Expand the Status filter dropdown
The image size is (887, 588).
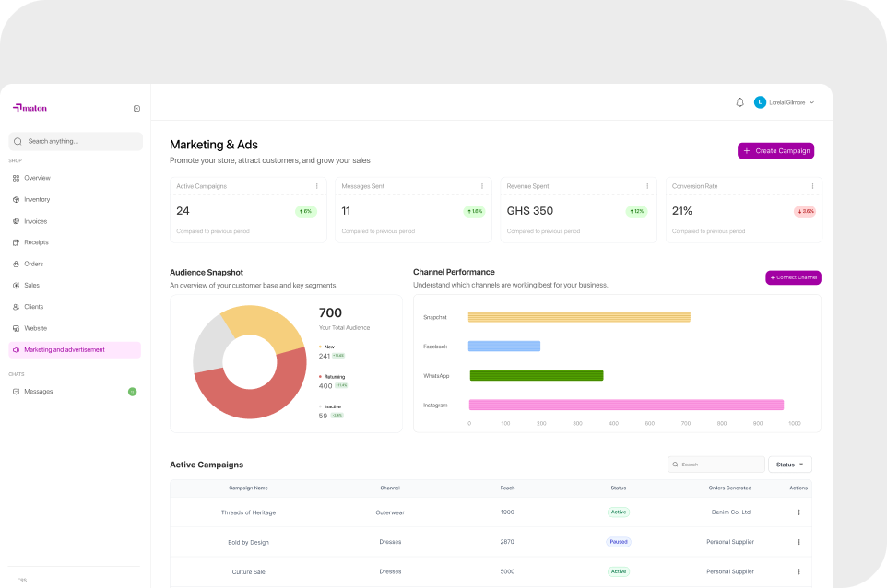coord(789,465)
